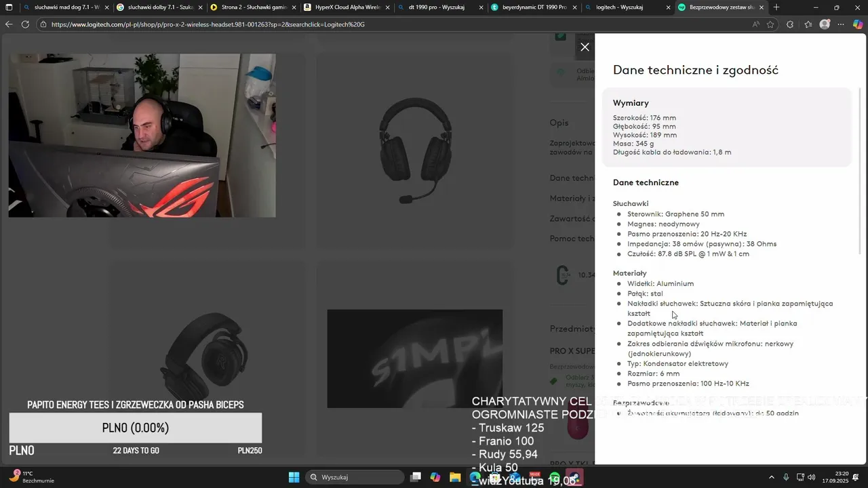Click 'Typ: Kondensator elektretowy' line

coord(677,364)
